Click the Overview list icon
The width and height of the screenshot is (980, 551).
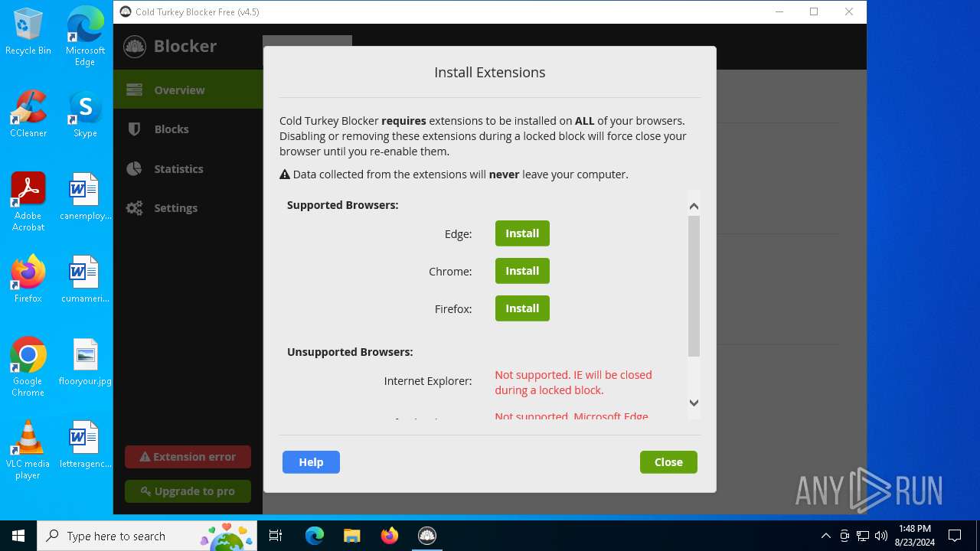[135, 90]
